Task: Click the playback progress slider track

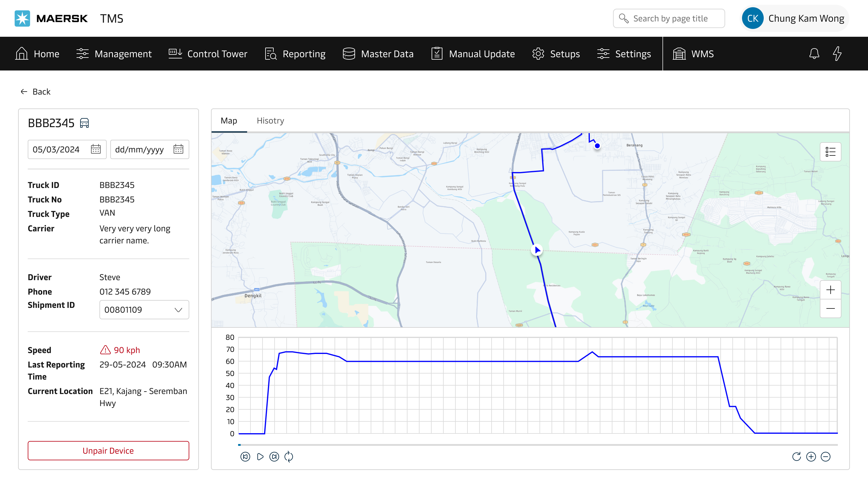Action: pyautogui.click(x=538, y=445)
